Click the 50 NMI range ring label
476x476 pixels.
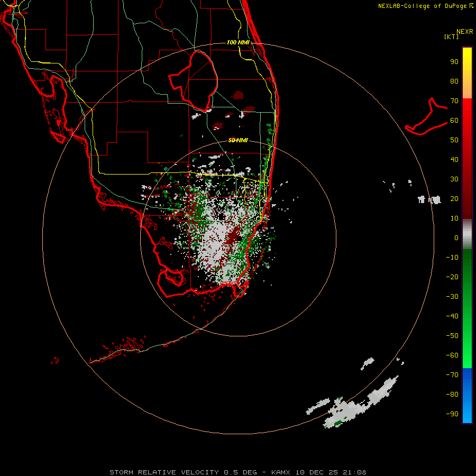[238, 140]
